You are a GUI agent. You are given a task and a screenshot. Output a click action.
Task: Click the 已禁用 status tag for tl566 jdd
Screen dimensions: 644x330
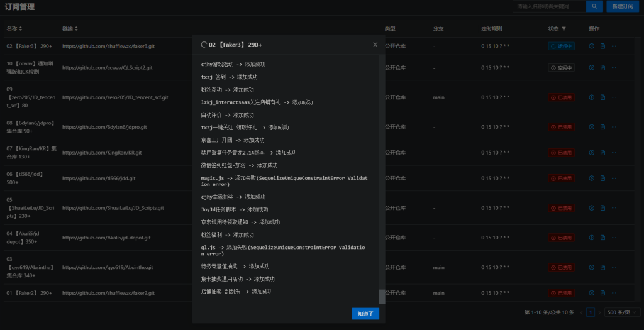[561, 178]
